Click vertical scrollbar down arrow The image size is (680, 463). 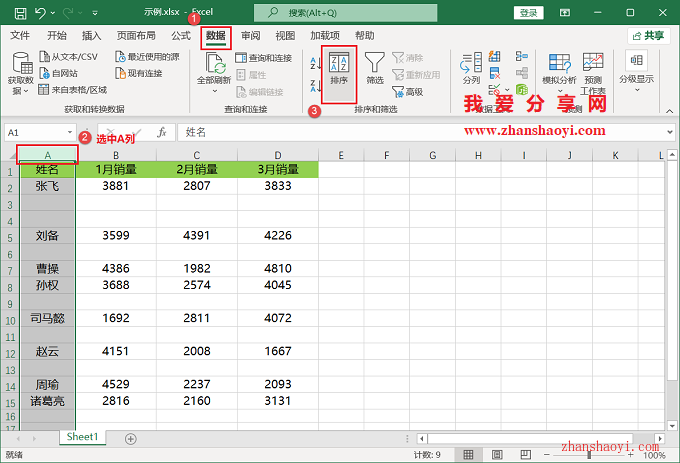click(672, 425)
